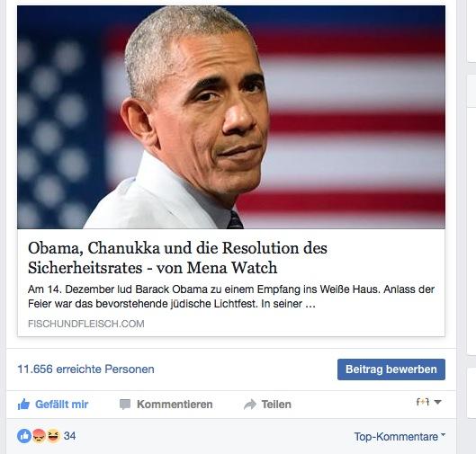Click the Gefällt mir text label
Viewport: 476px width, 454px height.
(x=61, y=405)
